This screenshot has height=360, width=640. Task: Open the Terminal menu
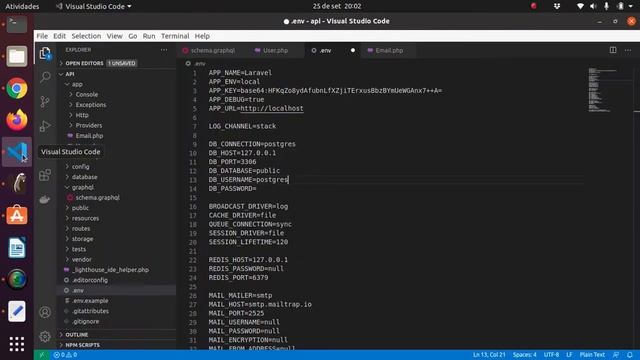pos(175,36)
